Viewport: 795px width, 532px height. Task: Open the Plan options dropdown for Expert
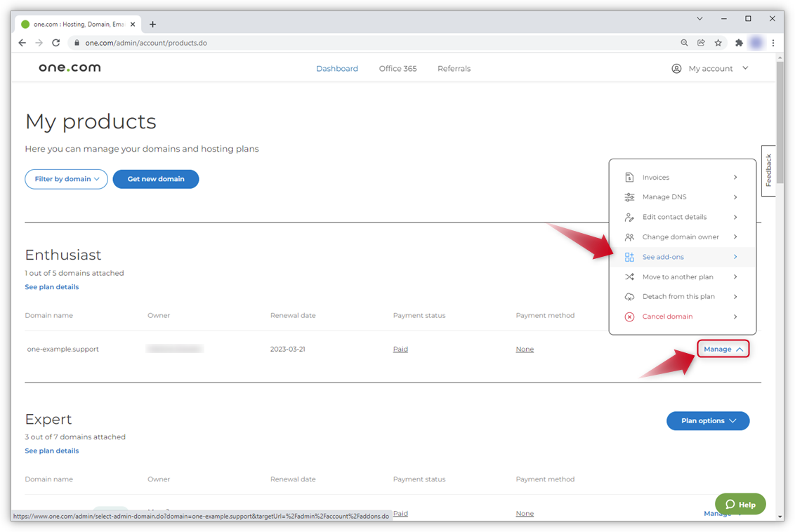708,421
